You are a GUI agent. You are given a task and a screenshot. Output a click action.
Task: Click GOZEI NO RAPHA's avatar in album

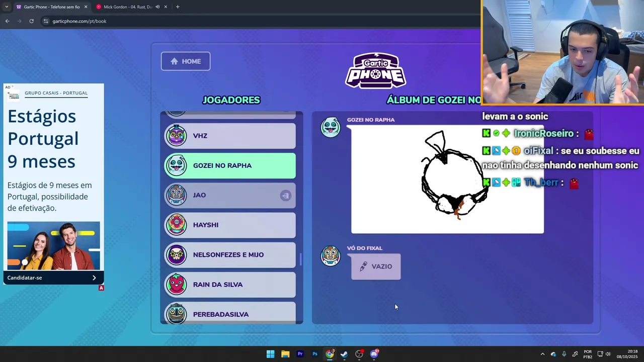tap(331, 128)
